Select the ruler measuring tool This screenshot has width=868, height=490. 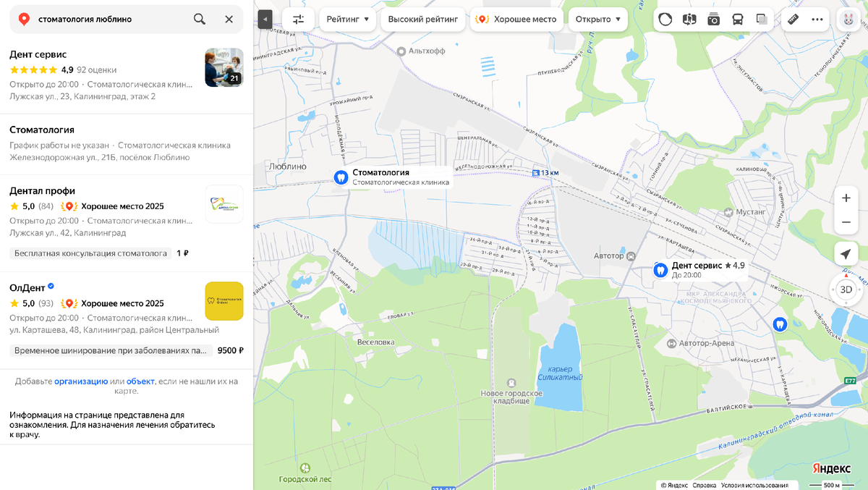(793, 20)
